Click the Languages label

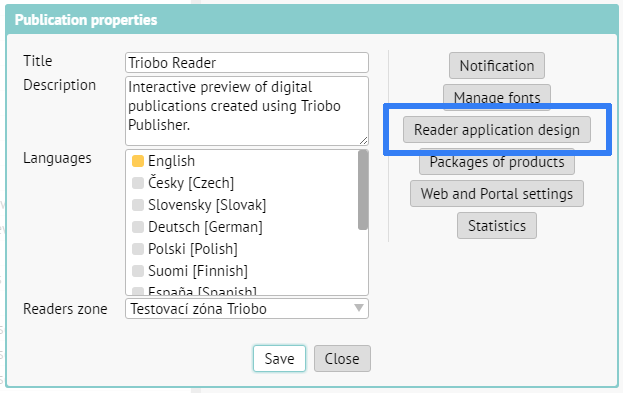click(x=57, y=158)
